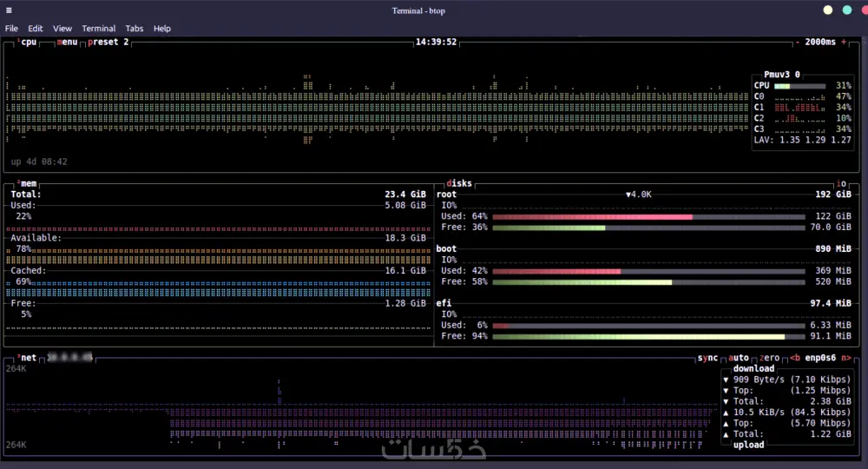The width and height of the screenshot is (868, 469).
Task: Click the Pmuv3 0 CPU name
Action: tap(782, 75)
